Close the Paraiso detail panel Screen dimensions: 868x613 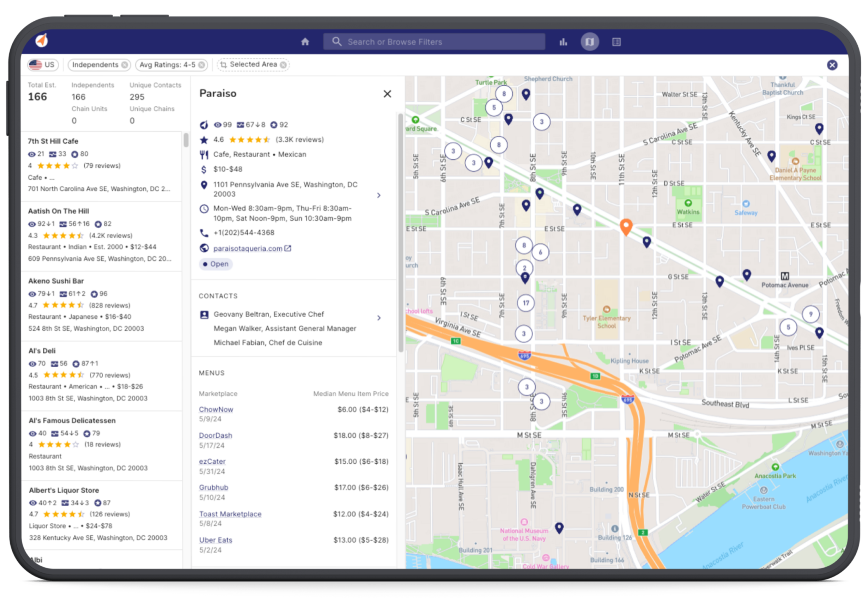(387, 94)
